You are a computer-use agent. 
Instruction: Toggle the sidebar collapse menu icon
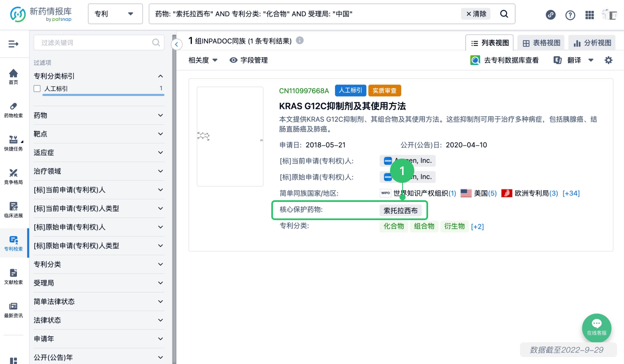click(13, 44)
